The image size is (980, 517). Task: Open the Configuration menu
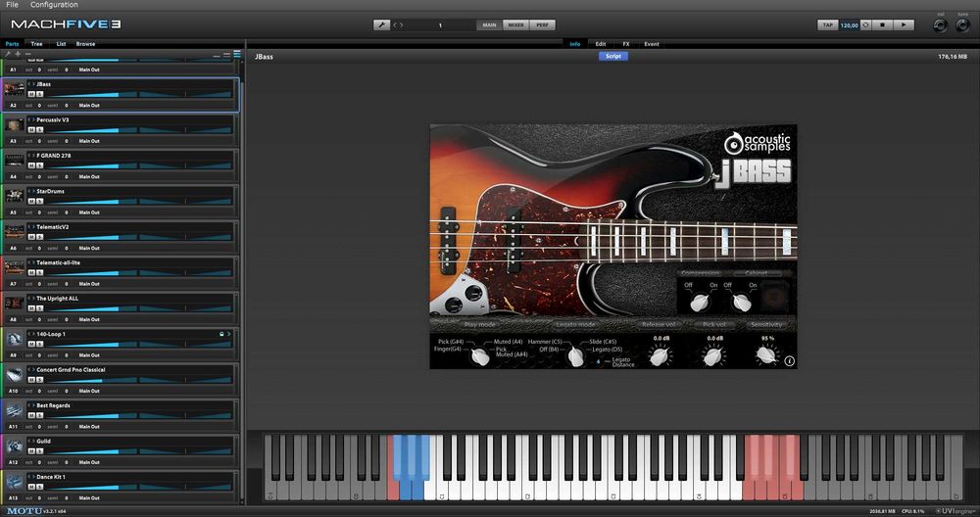point(54,4)
